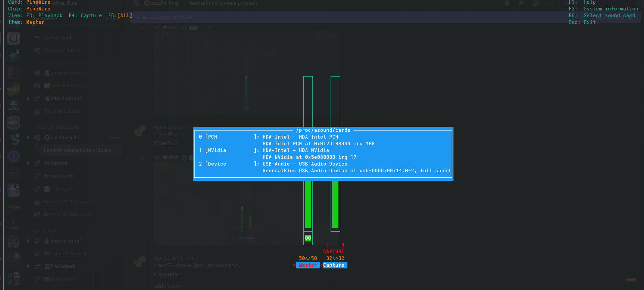Open the rainbow U server icon in Discord
The image size is (644, 290).
[13, 38]
